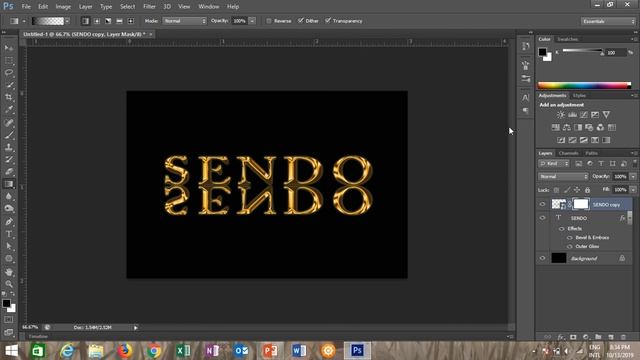The width and height of the screenshot is (640, 360).
Task: Select the Clone Stamp tool
Action: coord(9,147)
